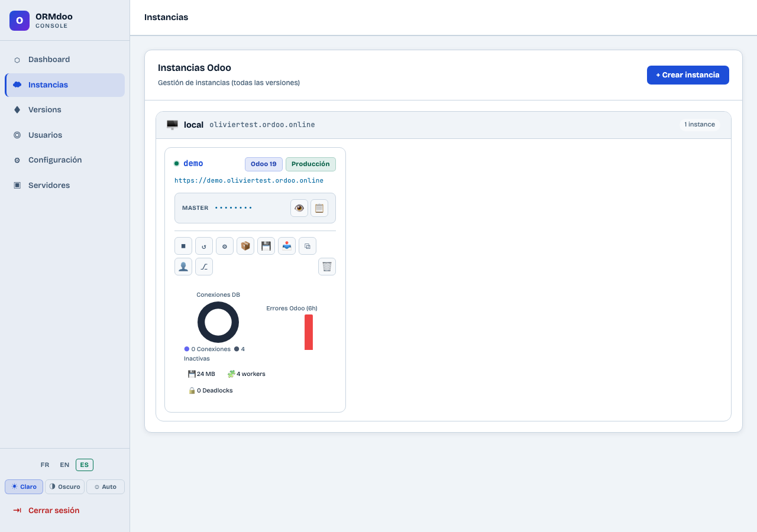The width and height of the screenshot is (757, 532).
Task: Click the ORMdoo logo icon
Action: tap(20, 21)
